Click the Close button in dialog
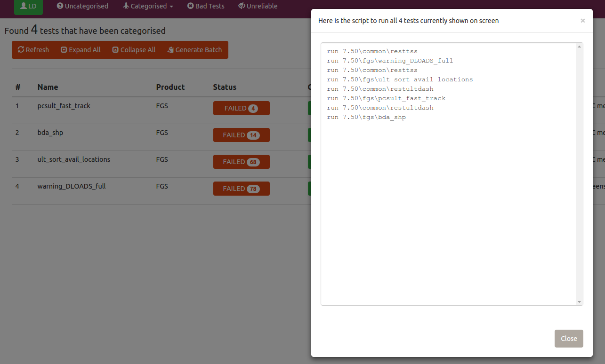This screenshot has height=364, width=605. pos(569,339)
